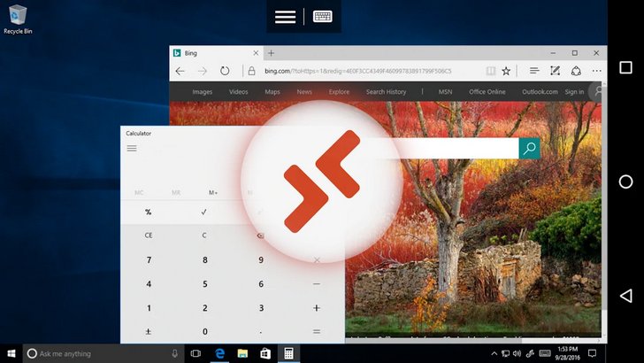Viewport: 644px width, 363px height.
Task: Click digit 1 in Calculator
Action: tap(149, 308)
